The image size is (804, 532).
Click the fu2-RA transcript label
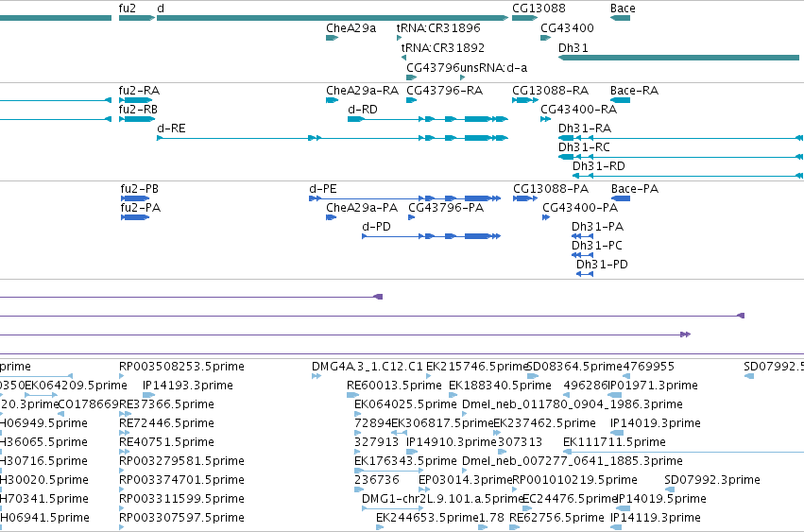click(139, 91)
